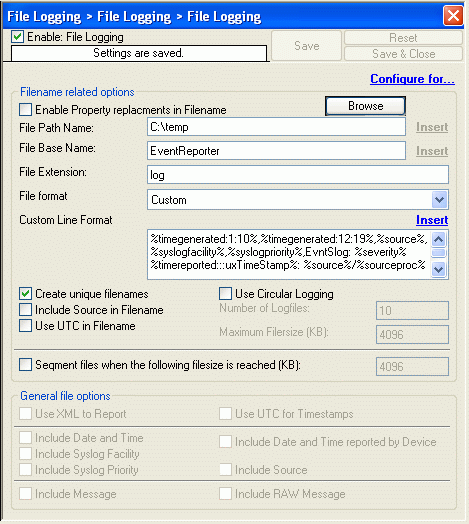The width and height of the screenshot is (469, 524).
Task: Enable Use Circular Logging
Action: tap(225, 294)
